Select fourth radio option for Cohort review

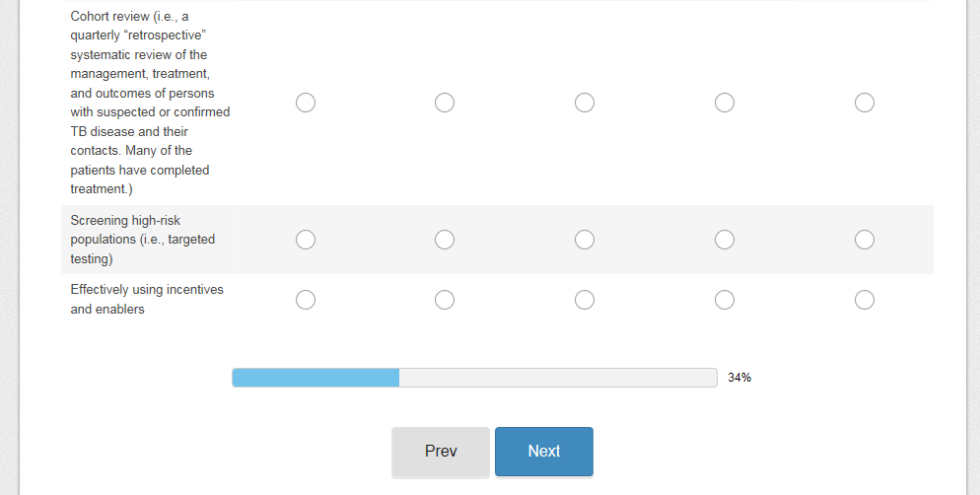coord(725,103)
